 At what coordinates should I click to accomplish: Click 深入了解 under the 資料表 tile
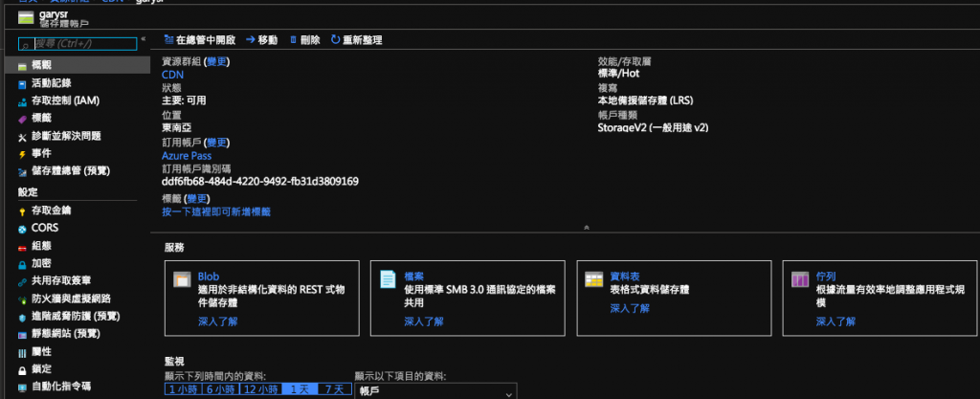coord(630,308)
